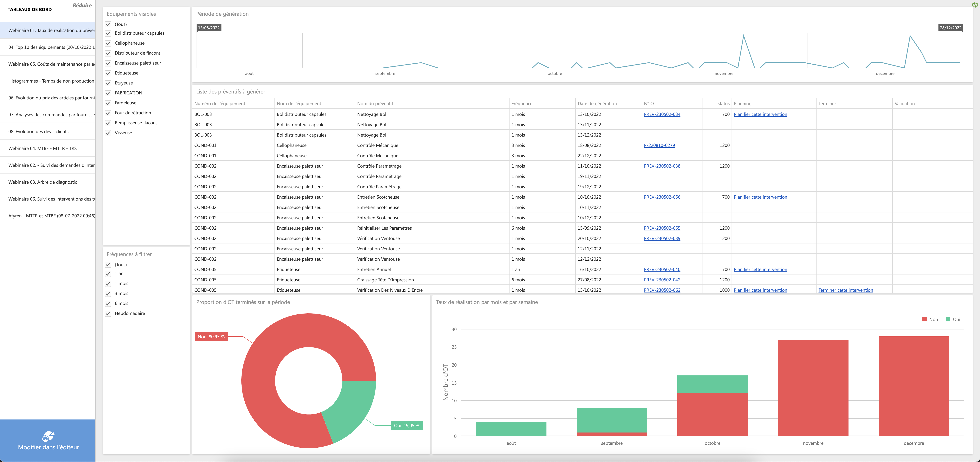This screenshot has width=980, height=462.
Task: Toggle (Tous) checkbox under Fréquences à filtrer
Action: [x=108, y=265]
